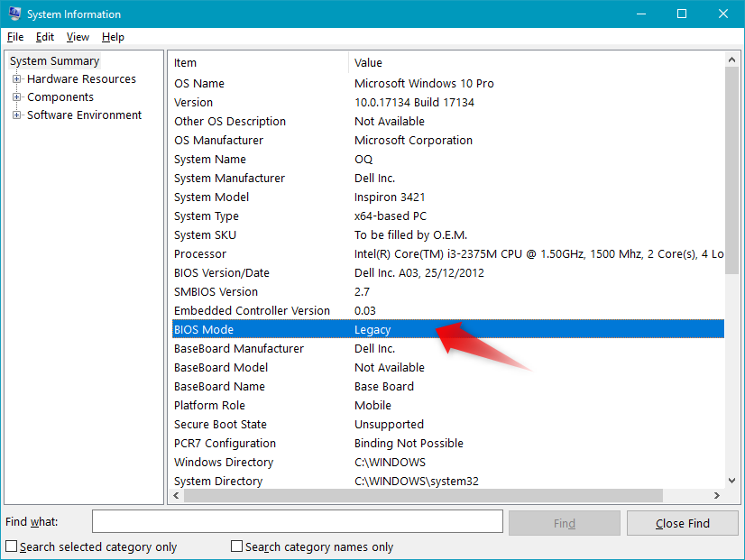Screen dimensions: 745x560
Task: Select the System Type row
Action: point(448,216)
